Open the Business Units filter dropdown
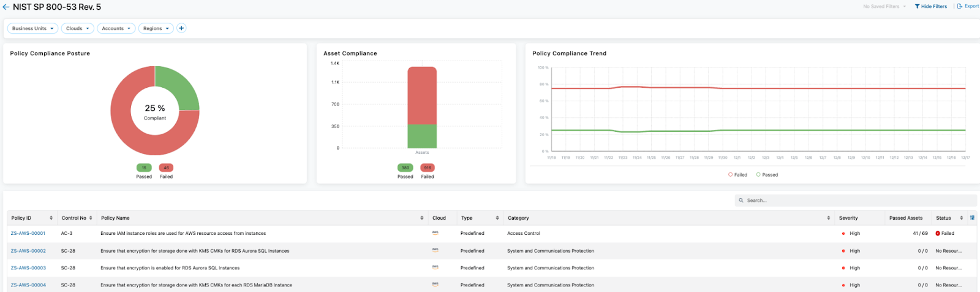The height and width of the screenshot is (292, 980). [x=33, y=28]
